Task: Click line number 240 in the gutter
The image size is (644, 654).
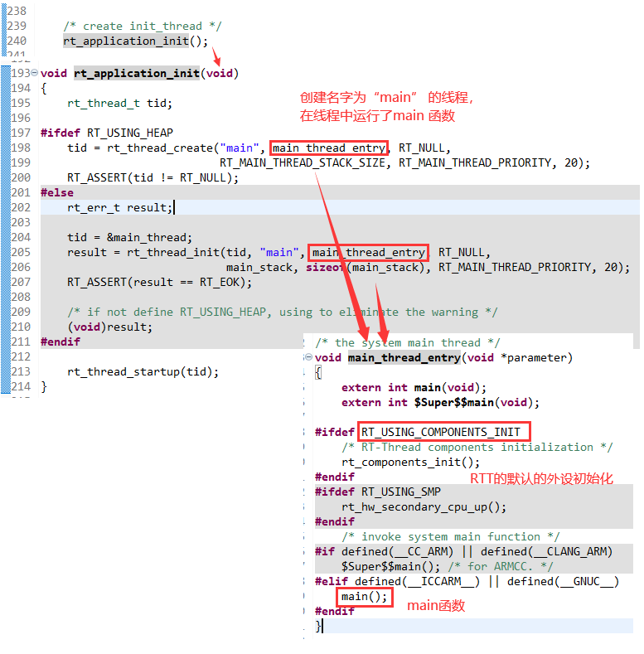Action: tap(17, 41)
